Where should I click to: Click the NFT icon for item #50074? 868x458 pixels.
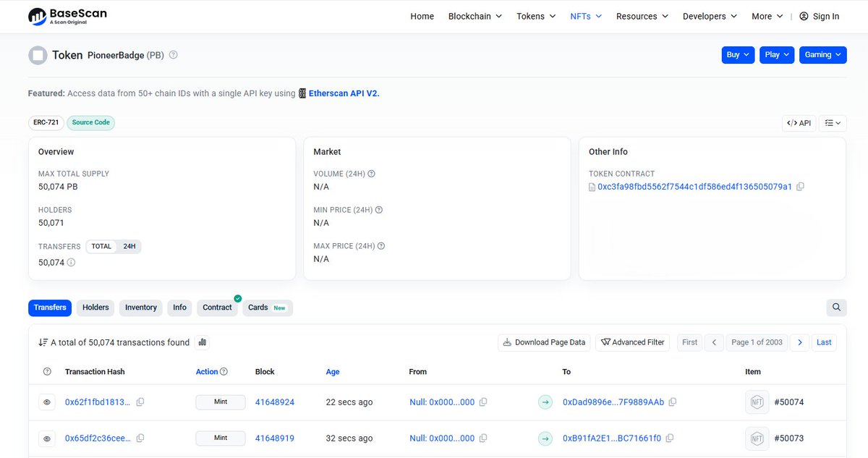(x=757, y=402)
